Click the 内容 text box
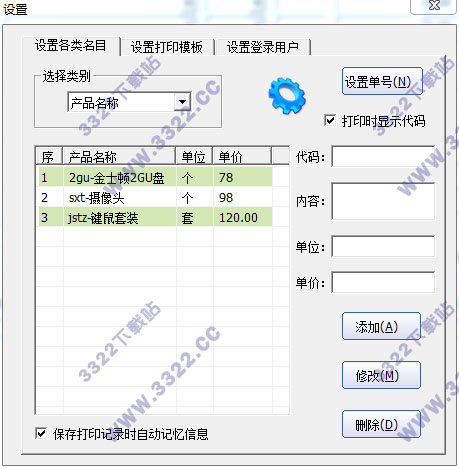459x468 pixels. tap(383, 201)
